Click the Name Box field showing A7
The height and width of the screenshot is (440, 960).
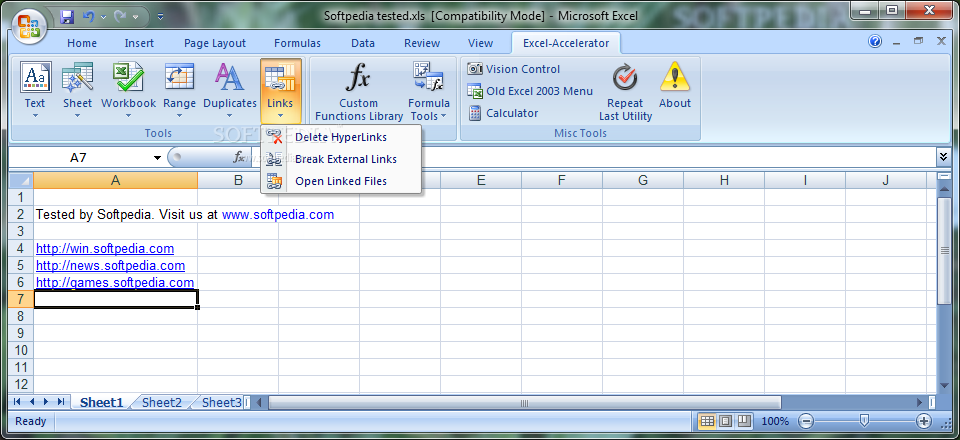(x=80, y=158)
